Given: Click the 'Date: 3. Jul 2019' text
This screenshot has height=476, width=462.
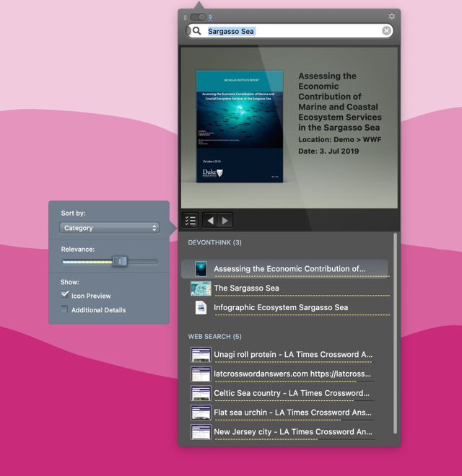Looking at the screenshot, I should [328, 151].
